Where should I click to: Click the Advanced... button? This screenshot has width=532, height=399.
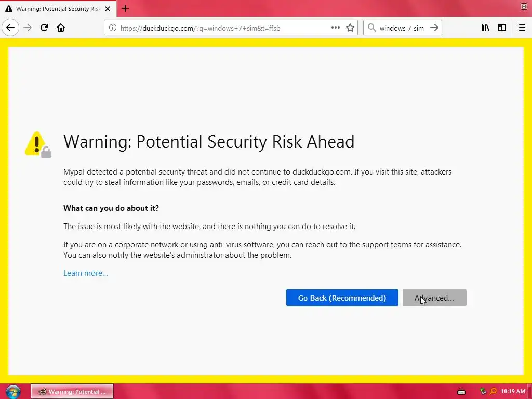click(x=434, y=298)
